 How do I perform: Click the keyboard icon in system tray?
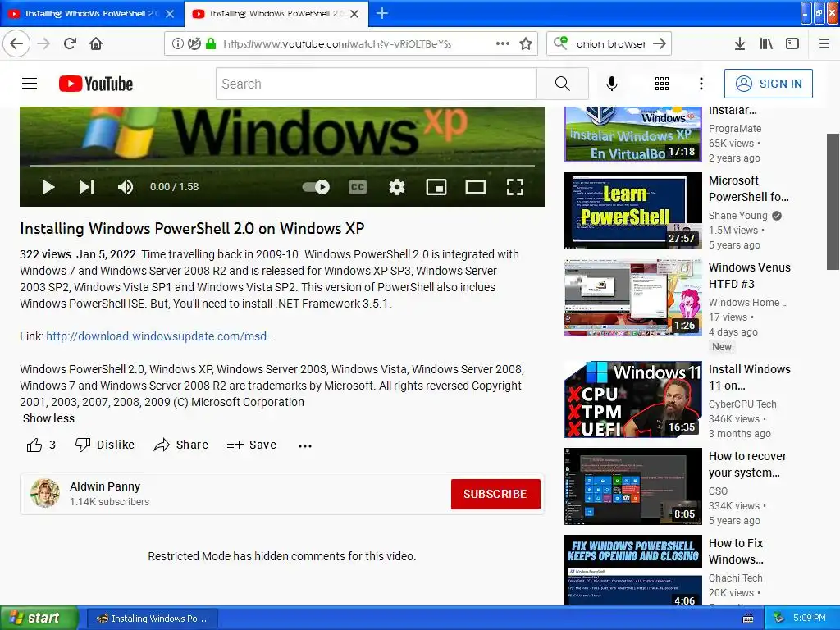(748, 619)
